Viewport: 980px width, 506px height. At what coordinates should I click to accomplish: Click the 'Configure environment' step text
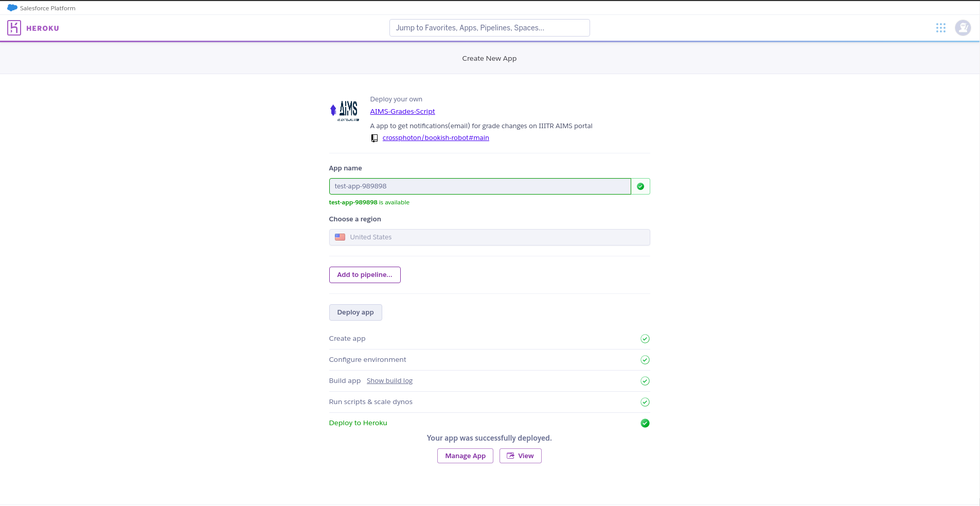tap(367, 360)
